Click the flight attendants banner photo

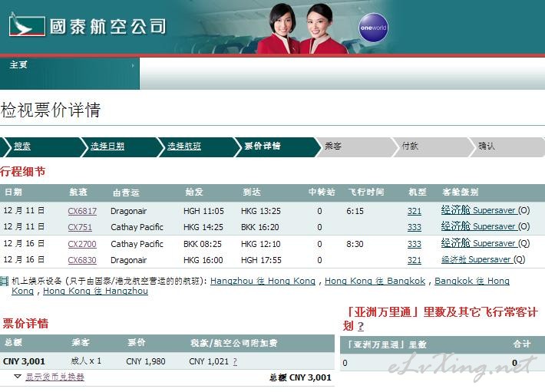301,28
